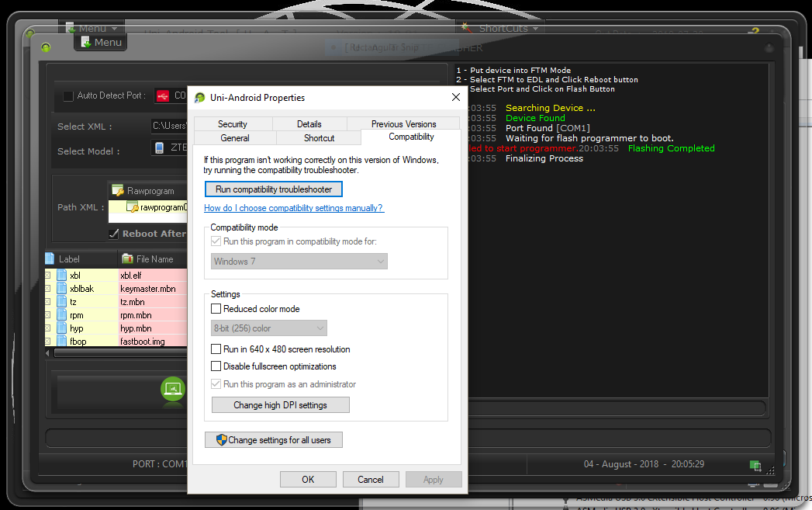The height and width of the screenshot is (510, 812).
Task: Select the Rawprogram tab icon
Action: point(118,191)
